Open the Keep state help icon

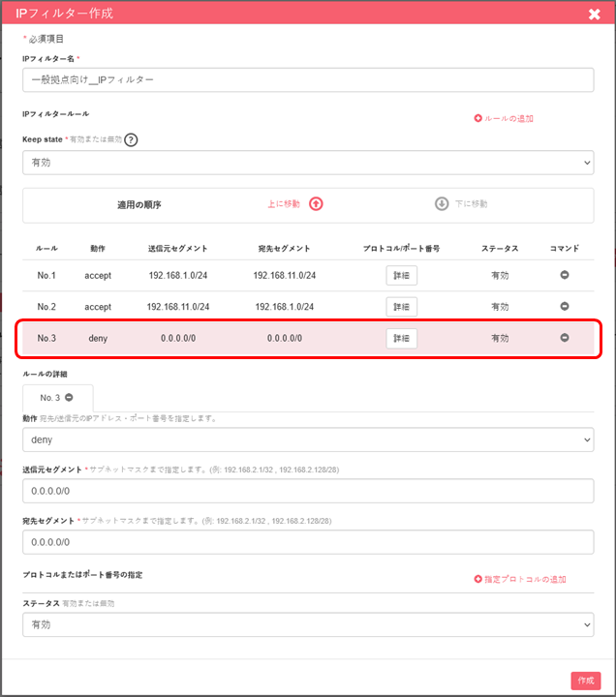(131, 140)
